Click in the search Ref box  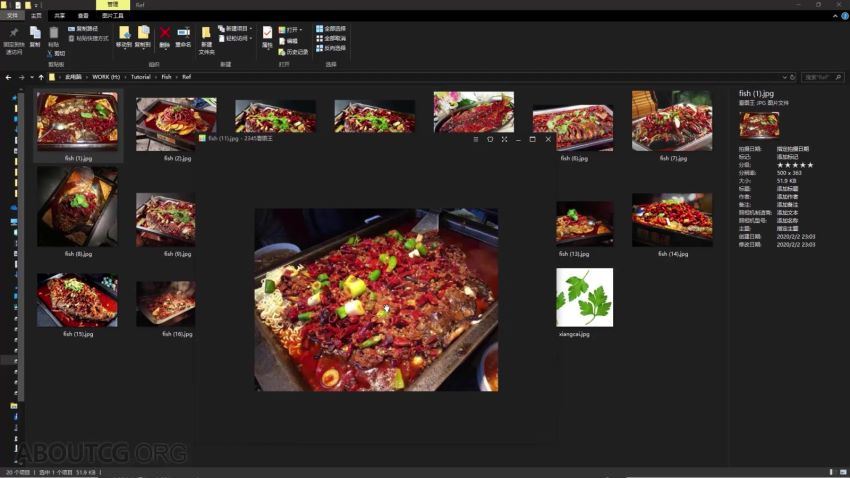click(822, 77)
